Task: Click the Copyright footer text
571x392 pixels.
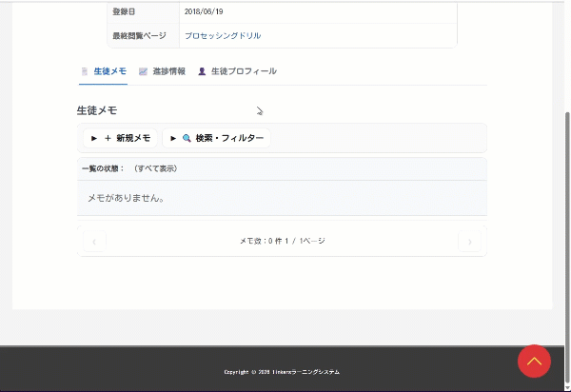Action: [x=282, y=372]
